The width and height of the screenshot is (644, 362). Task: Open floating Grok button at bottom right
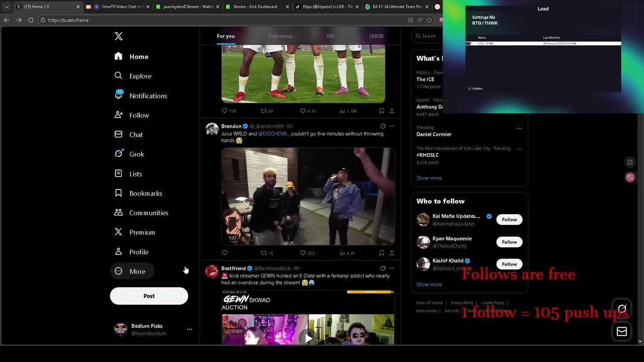coord(622,309)
